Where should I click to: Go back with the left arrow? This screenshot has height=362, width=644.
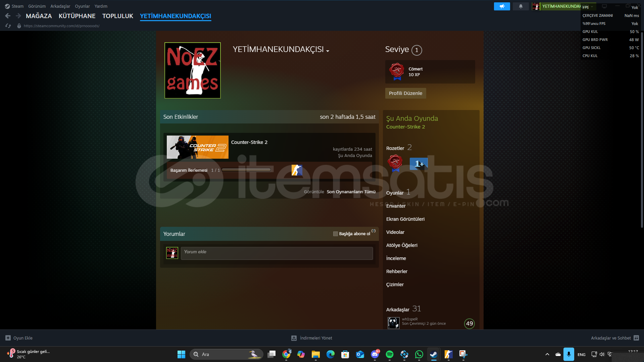tap(8, 16)
